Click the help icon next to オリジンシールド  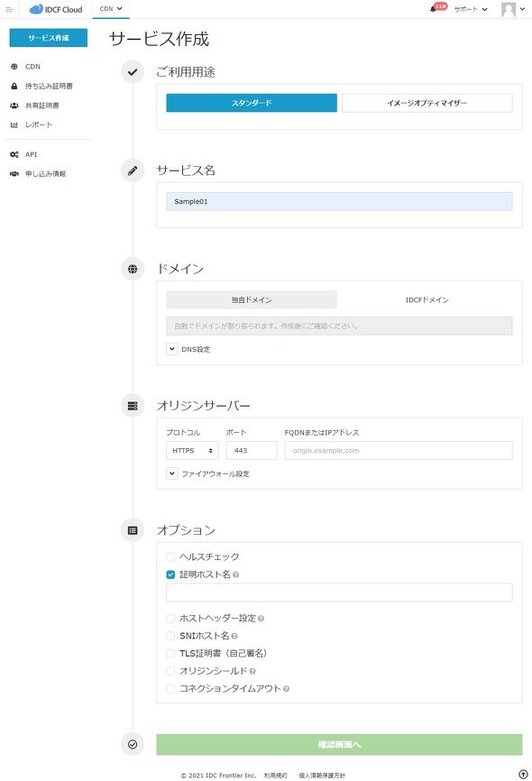tap(252, 671)
